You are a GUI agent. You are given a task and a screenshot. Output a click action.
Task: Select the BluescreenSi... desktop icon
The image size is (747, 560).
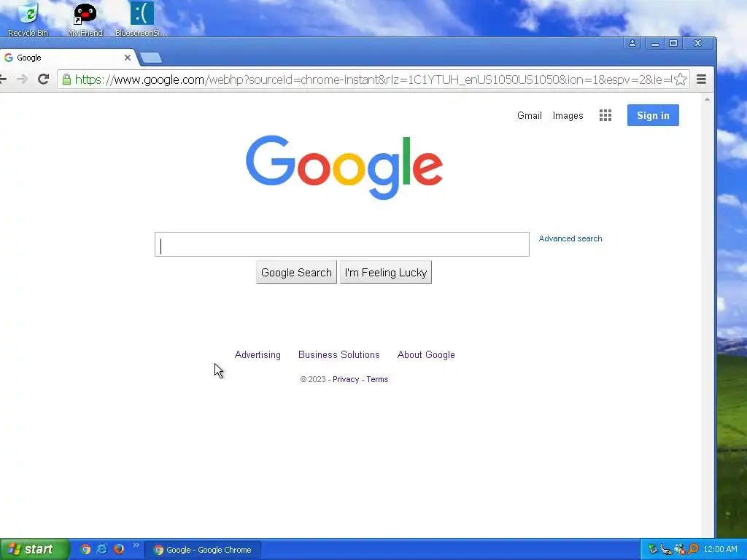click(x=142, y=19)
